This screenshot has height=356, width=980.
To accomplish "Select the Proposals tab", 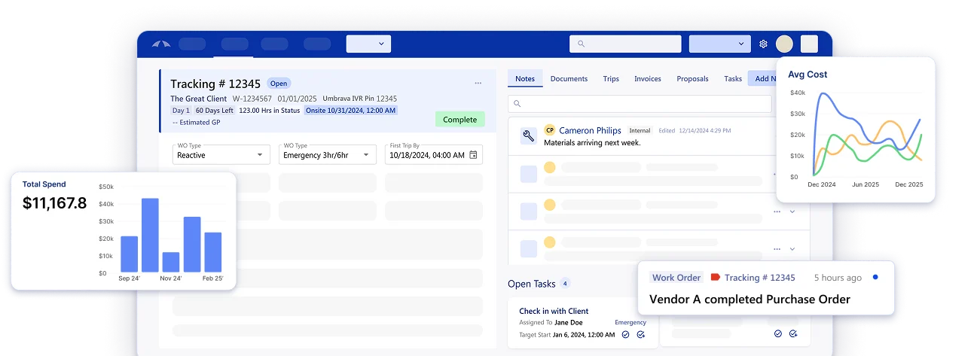I will 692,78.
